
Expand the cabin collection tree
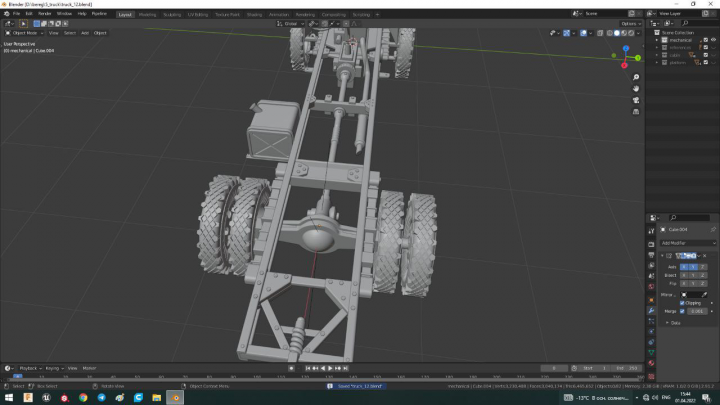pos(657,55)
